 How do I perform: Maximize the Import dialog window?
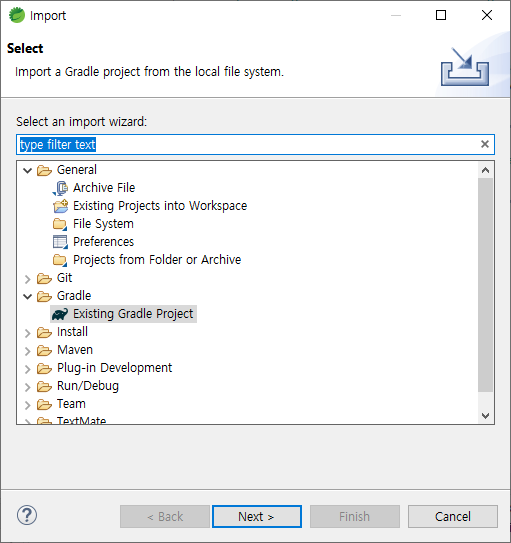[x=441, y=15]
